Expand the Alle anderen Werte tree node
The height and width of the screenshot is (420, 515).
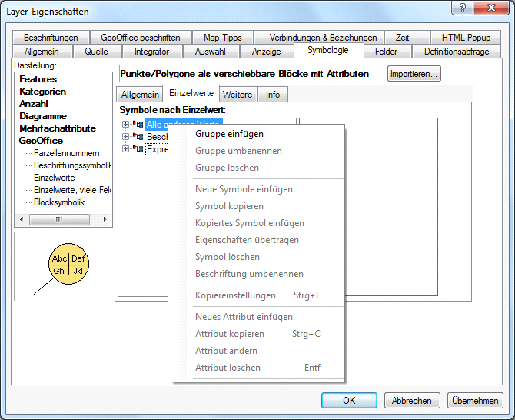point(126,125)
